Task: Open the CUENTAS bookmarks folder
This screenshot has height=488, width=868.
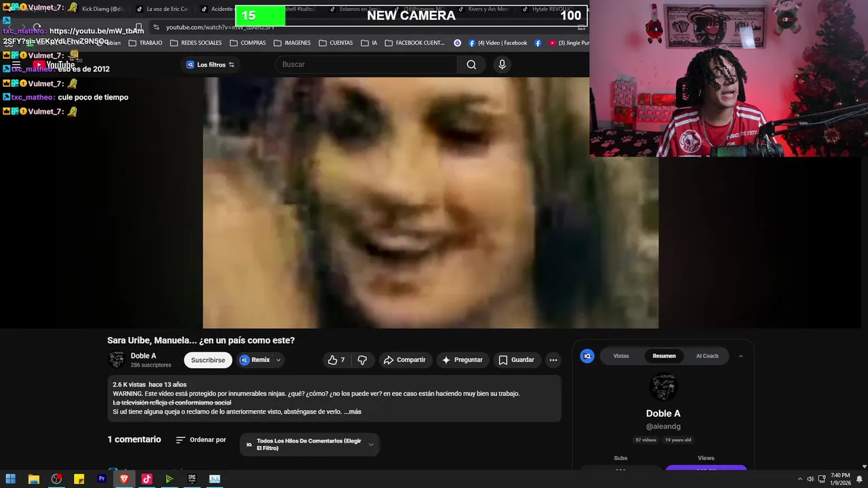Action: pos(336,43)
